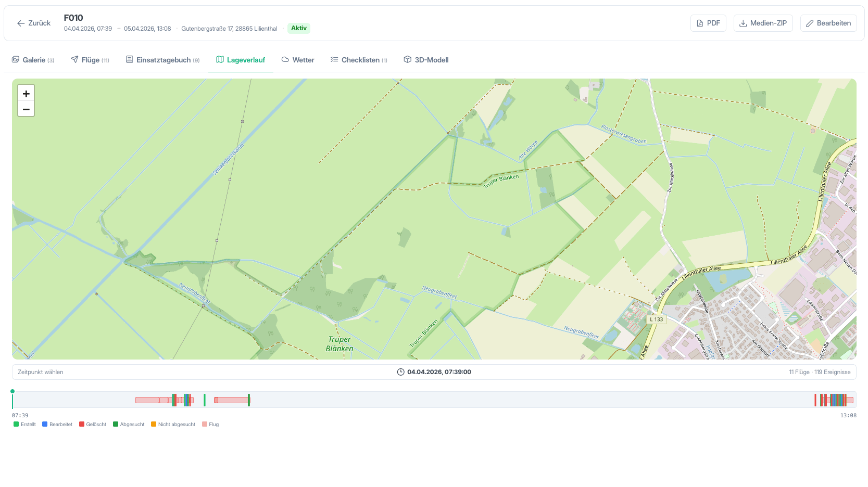Click the Nicht abgesucht orange legend swatch
The height and width of the screenshot is (487, 868).
pos(154,425)
